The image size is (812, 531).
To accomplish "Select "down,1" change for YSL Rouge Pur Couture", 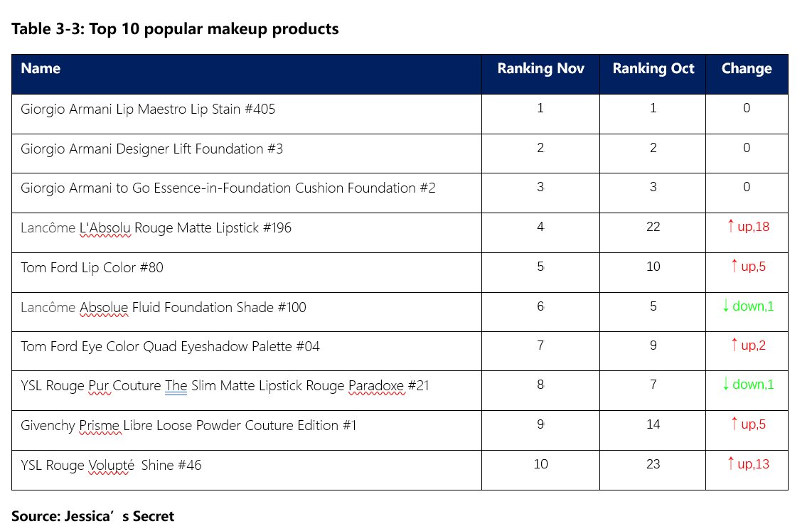I will pos(748,385).
